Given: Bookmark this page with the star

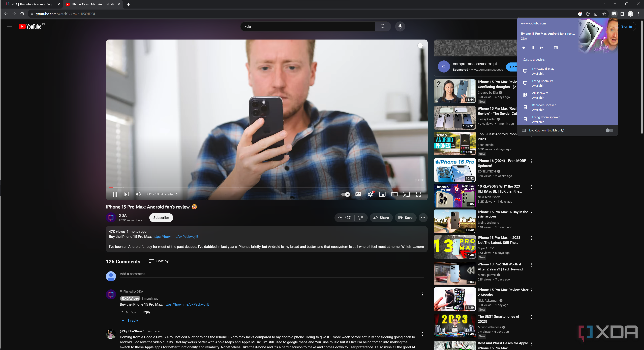Looking at the screenshot, I should 604,14.
